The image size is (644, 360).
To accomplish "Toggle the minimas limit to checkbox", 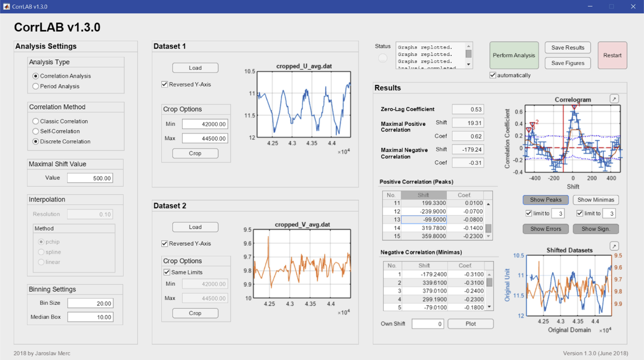I will tap(580, 213).
